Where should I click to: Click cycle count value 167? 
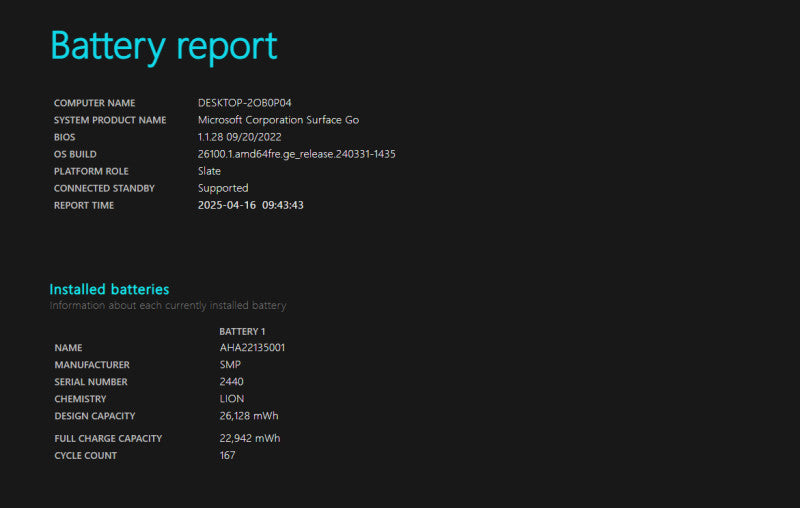(228, 455)
